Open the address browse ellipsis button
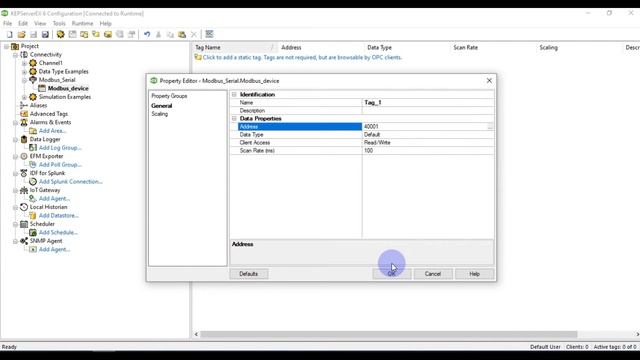 pyautogui.click(x=490, y=127)
